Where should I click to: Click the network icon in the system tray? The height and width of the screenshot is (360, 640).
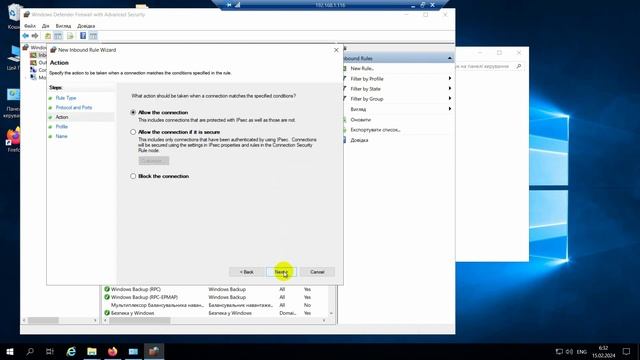(559, 351)
